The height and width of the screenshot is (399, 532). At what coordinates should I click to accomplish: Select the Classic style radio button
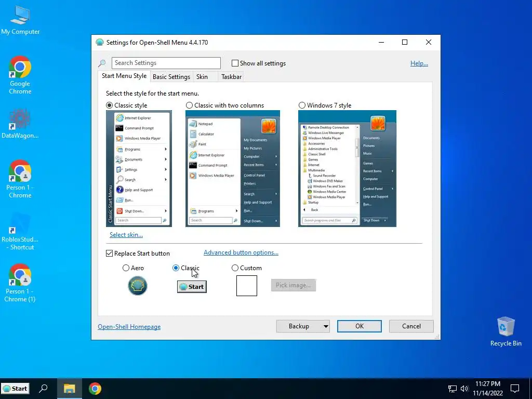click(109, 105)
